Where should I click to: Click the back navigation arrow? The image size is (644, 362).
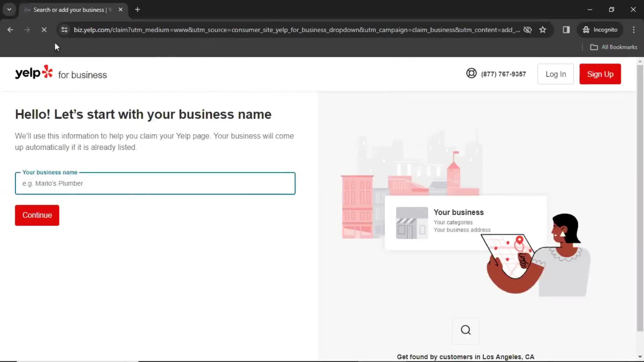click(10, 30)
